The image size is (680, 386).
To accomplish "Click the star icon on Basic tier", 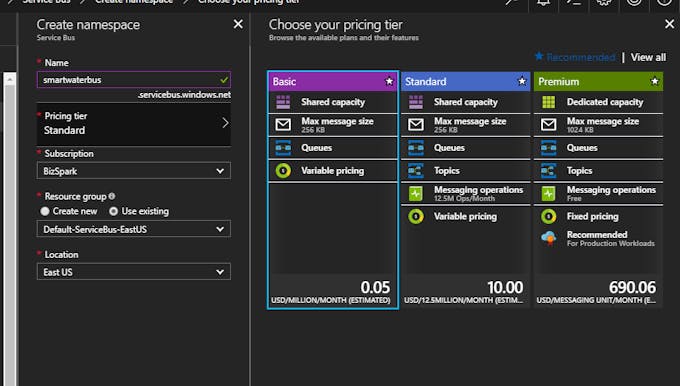I will coord(389,81).
